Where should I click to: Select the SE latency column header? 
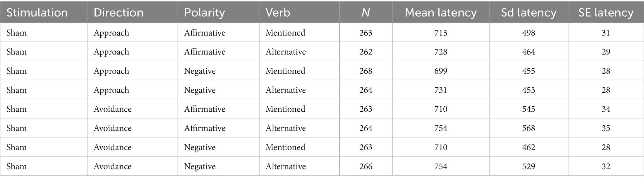[606, 13]
